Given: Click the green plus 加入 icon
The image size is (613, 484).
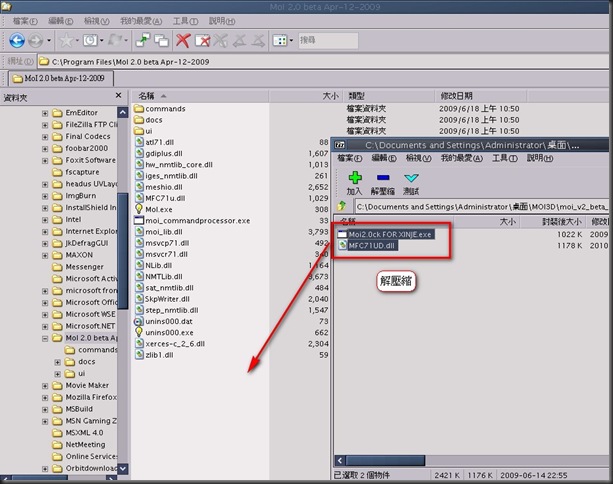Looking at the screenshot, I should point(355,178).
